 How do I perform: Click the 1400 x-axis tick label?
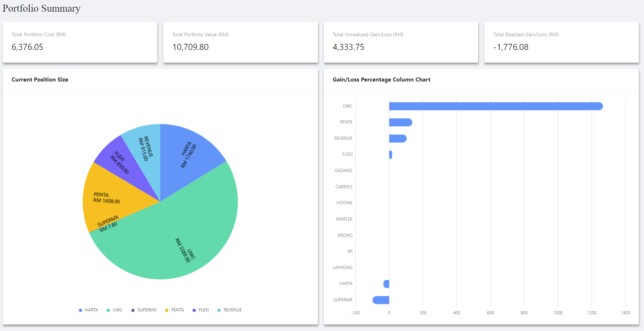coord(626,313)
